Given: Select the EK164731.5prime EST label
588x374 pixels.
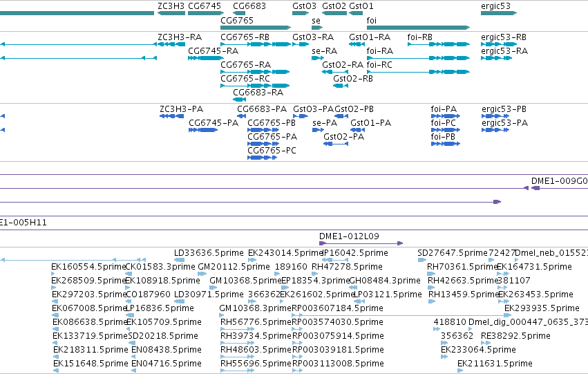Looking at the screenshot, I should click(x=534, y=267).
